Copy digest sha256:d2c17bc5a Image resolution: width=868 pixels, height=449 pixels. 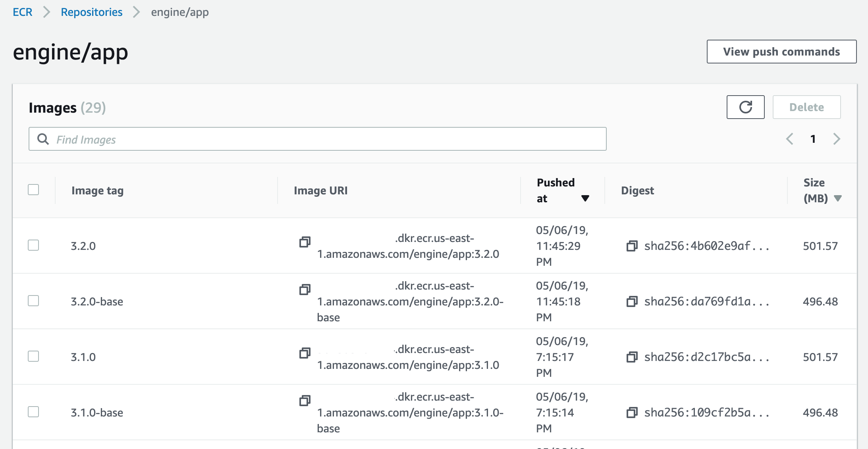tap(632, 357)
